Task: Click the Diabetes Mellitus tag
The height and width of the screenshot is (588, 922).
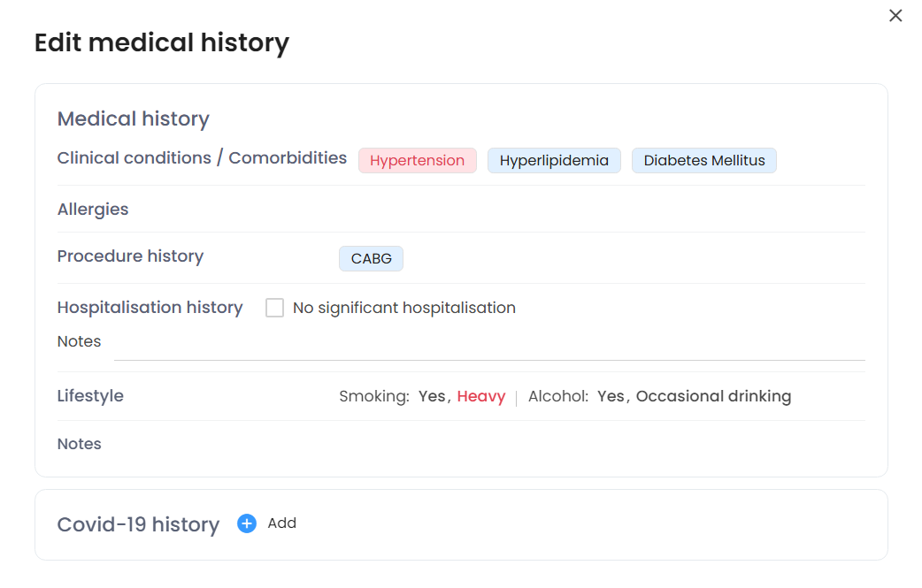Action: point(703,161)
